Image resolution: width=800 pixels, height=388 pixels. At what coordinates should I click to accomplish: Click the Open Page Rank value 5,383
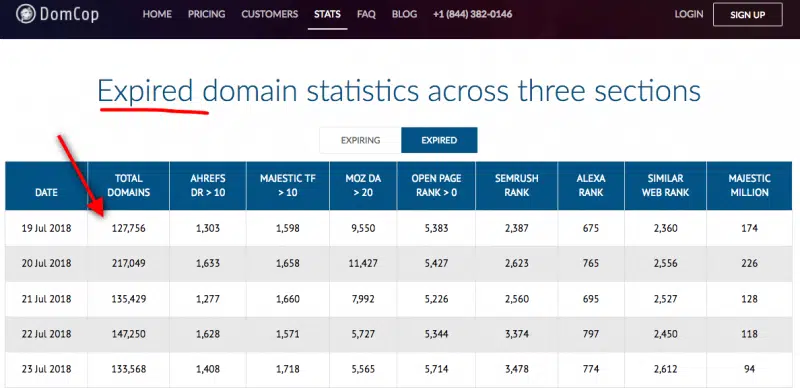(x=436, y=228)
